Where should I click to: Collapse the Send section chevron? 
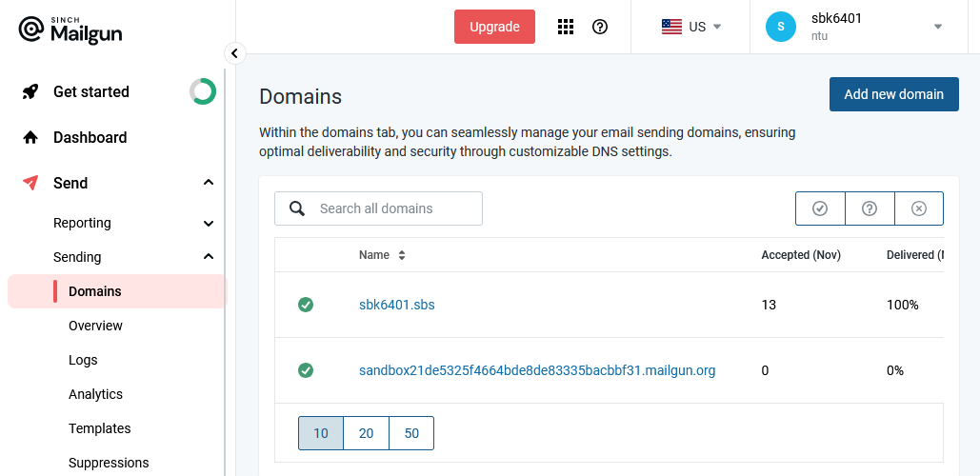click(x=209, y=183)
